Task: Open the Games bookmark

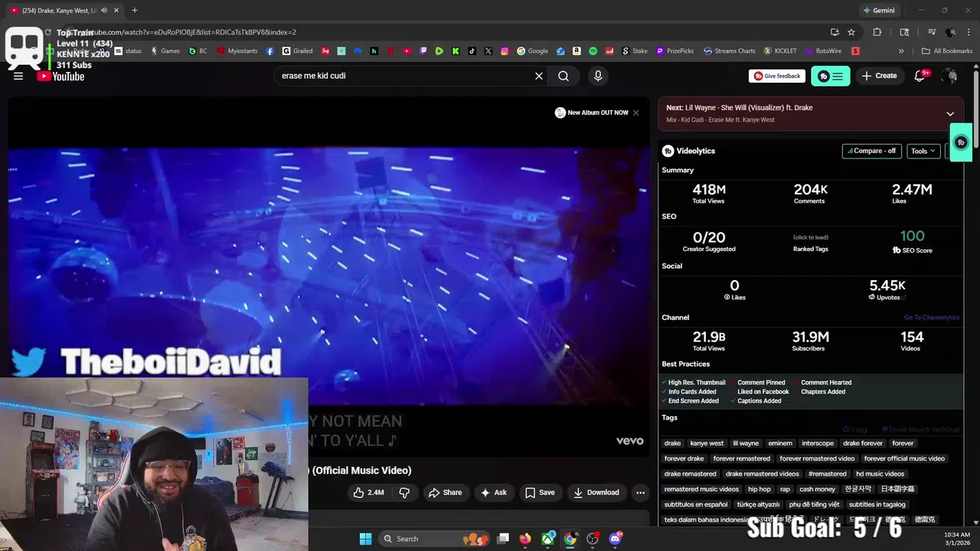Action: (165, 51)
